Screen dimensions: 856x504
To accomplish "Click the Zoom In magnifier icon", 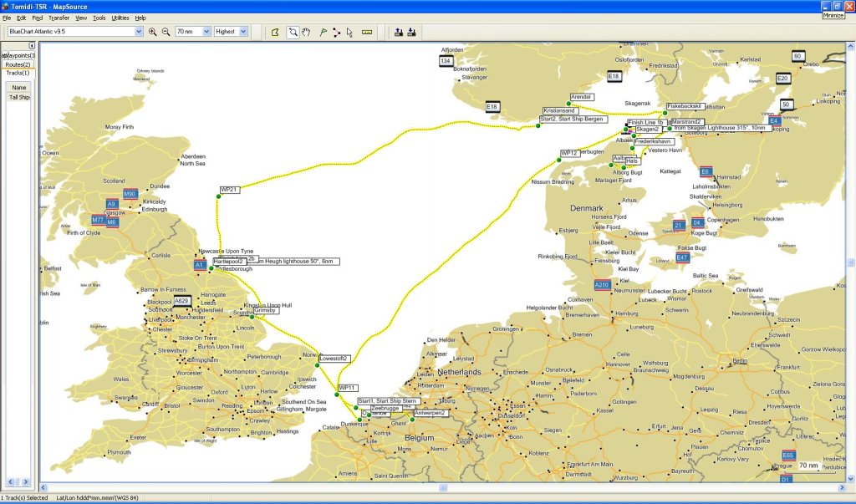I will coord(153,33).
